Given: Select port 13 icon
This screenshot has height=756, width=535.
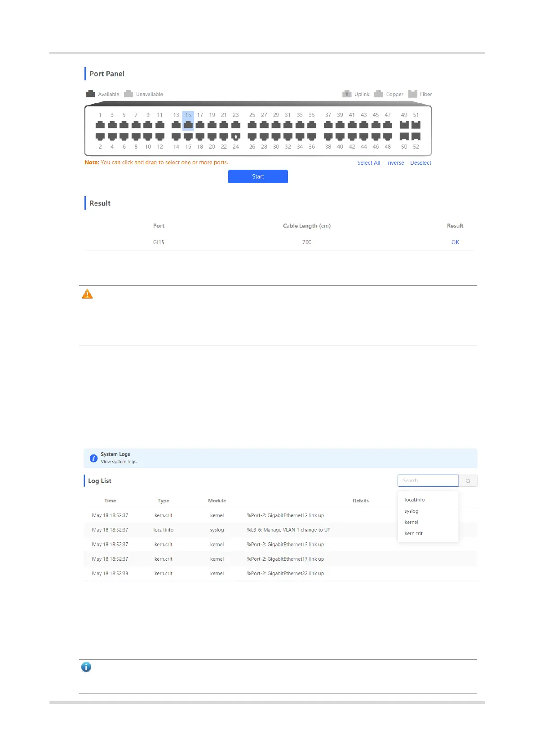Looking at the screenshot, I should click(176, 124).
